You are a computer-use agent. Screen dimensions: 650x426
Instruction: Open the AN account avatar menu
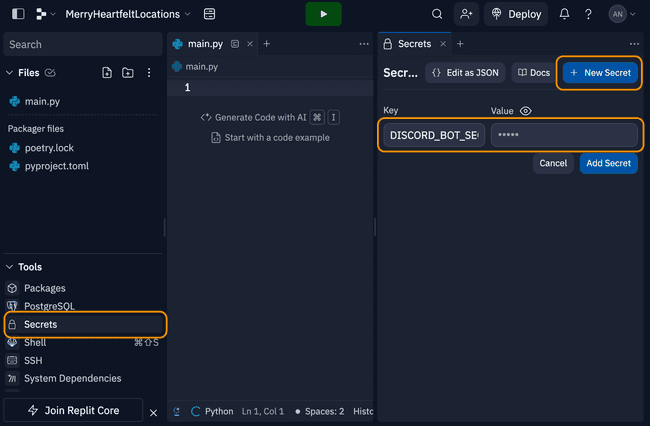(x=621, y=14)
